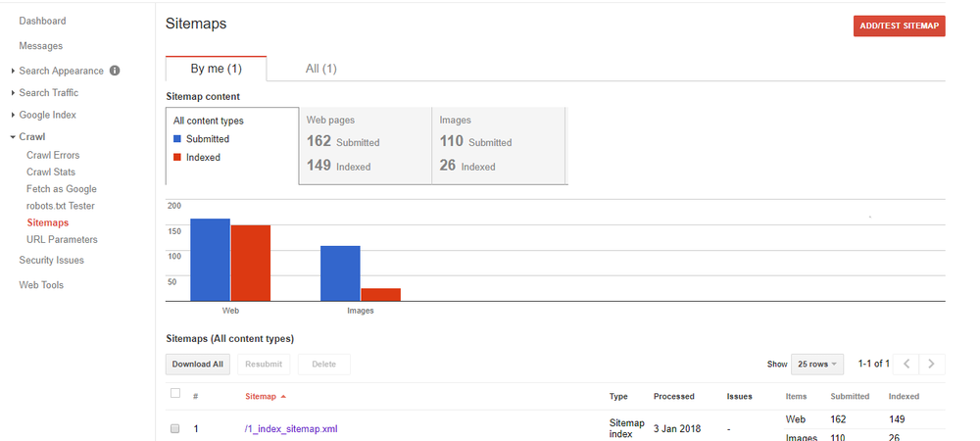Click the red Web indexed bar

251,263
